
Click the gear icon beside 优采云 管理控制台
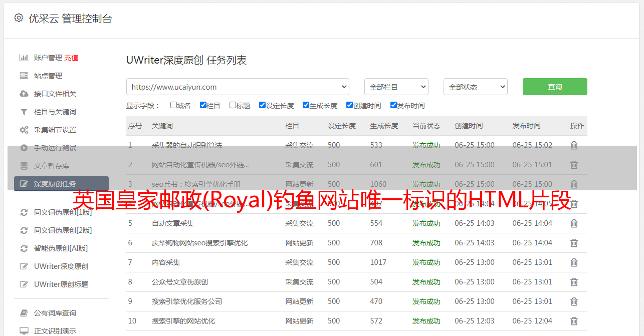[x=19, y=18]
